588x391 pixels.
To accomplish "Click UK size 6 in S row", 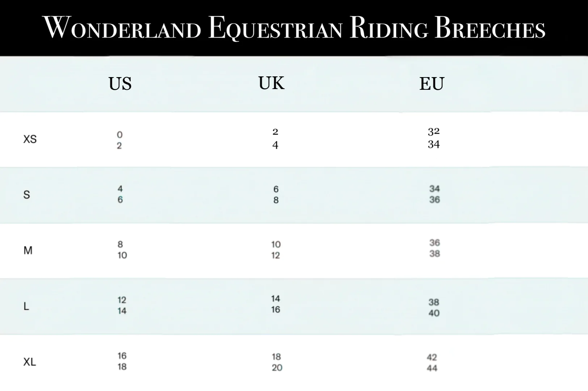I will pos(276,189).
